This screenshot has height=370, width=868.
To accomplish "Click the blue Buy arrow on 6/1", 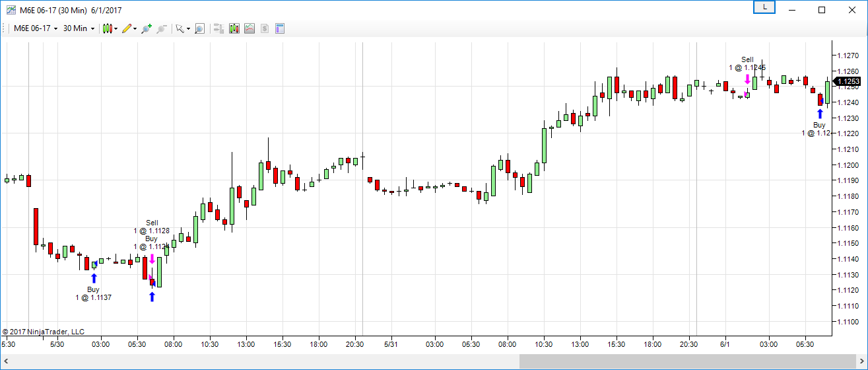I will point(820,114).
